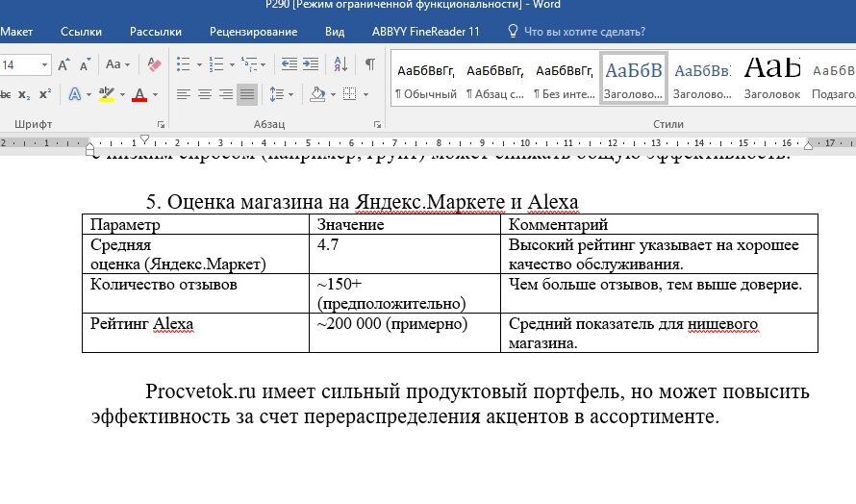Click 'Рейтинг Alexa' table cell
856x504 pixels.
[x=195, y=333]
